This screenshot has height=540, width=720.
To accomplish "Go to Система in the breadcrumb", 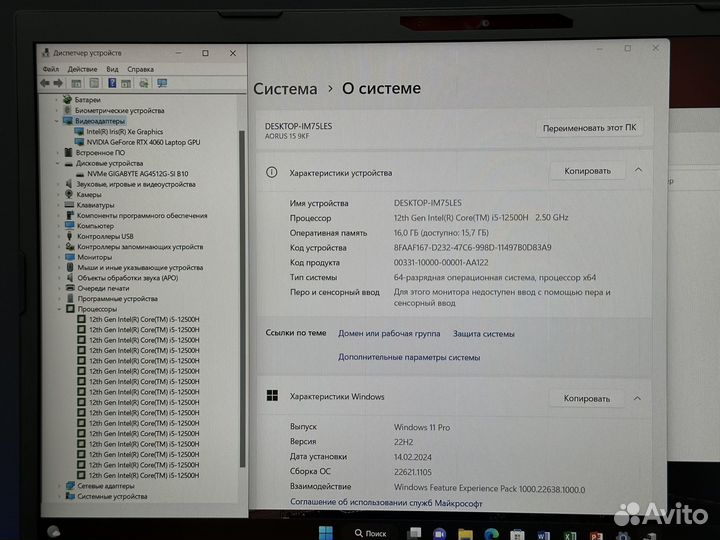I will point(285,89).
